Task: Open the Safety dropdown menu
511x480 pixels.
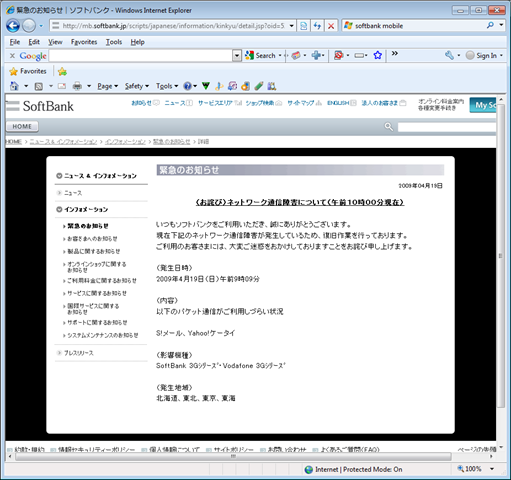Action: [x=137, y=86]
